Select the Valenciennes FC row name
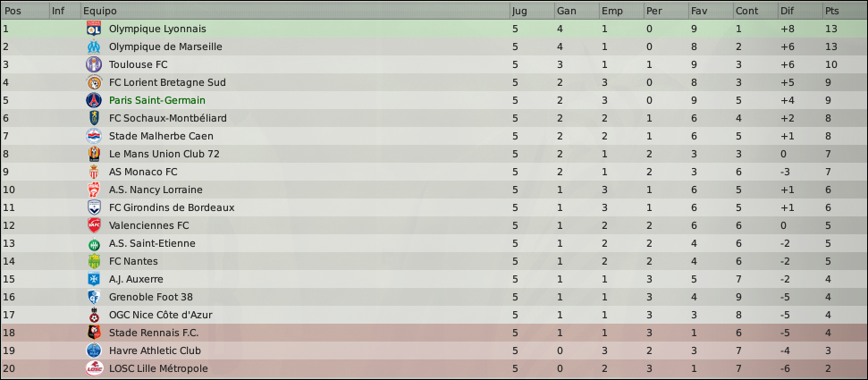Image resolution: width=868 pixels, height=380 pixels. point(149,225)
